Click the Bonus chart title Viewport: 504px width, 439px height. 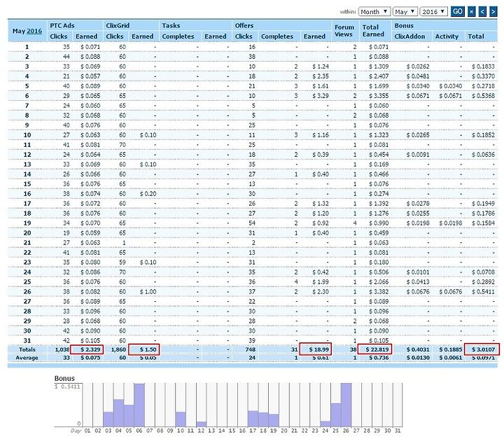(x=64, y=378)
